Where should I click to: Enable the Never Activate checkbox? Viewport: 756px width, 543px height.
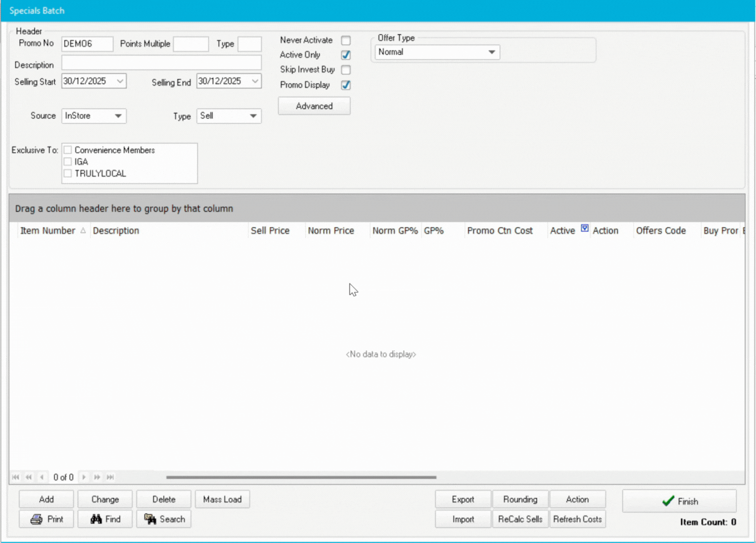click(346, 41)
